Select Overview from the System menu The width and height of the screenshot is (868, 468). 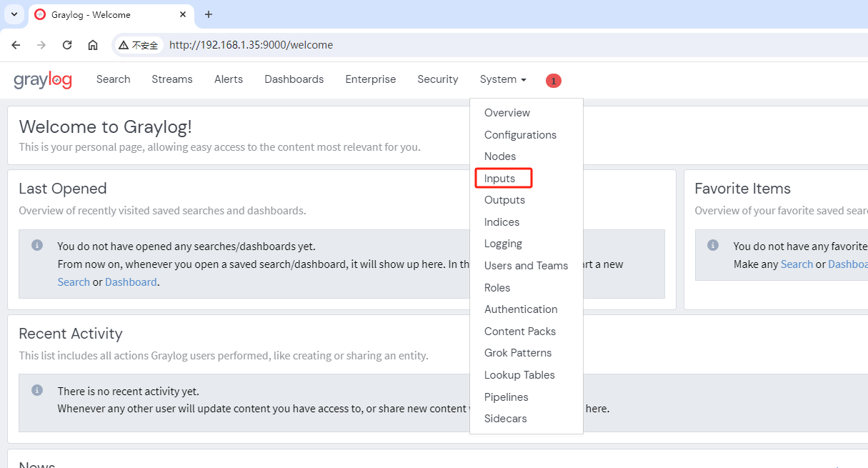coord(507,113)
